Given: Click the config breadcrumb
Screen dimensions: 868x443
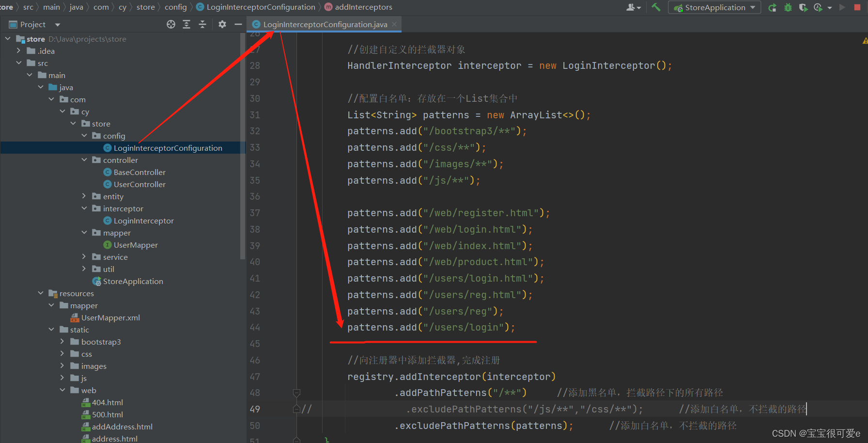Looking at the screenshot, I should [175, 7].
